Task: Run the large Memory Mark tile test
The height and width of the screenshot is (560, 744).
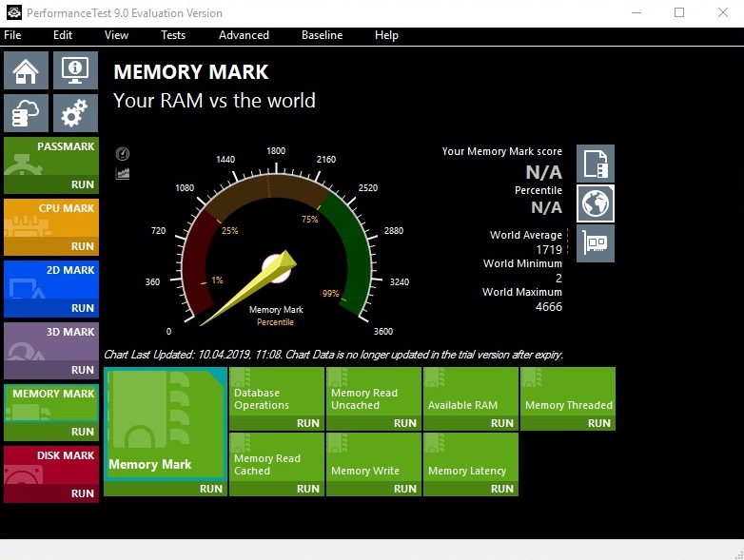Action: 166,489
